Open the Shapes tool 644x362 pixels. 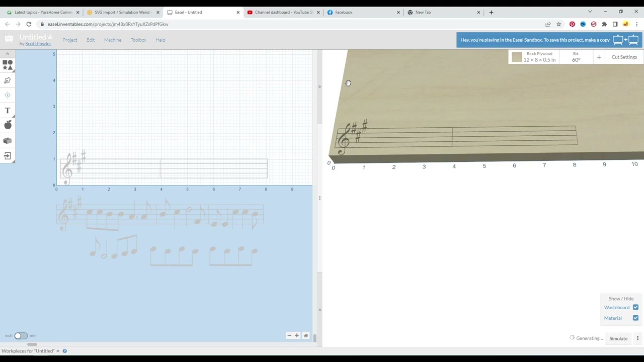point(8,65)
